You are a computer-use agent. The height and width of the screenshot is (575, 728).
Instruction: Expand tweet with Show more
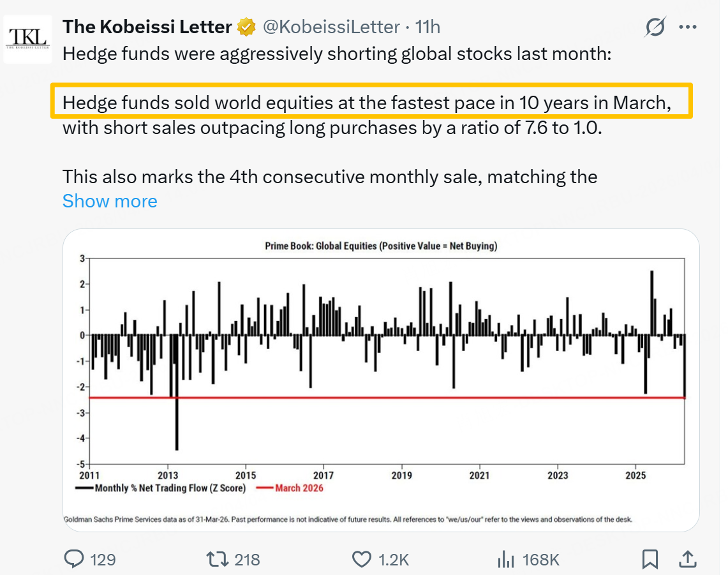[x=110, y=201]
